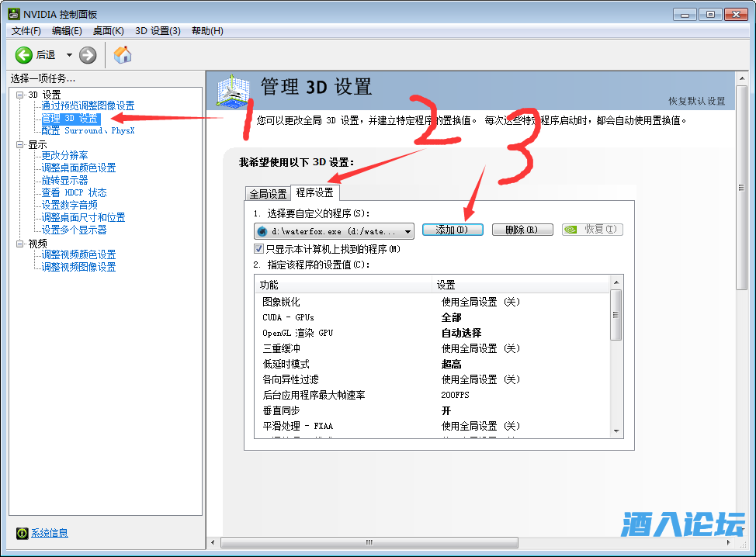
Task: Switch to the 全局设置 tab
Action: pyautogui.click(x=268, y=194)
